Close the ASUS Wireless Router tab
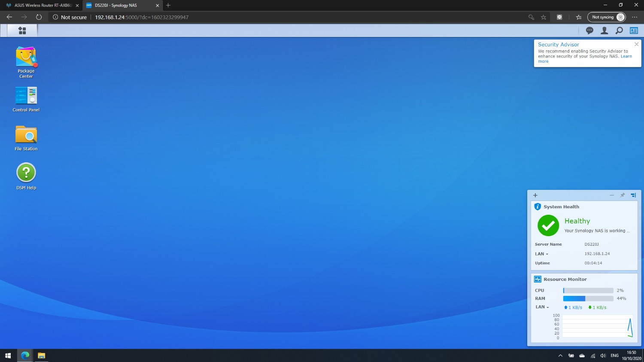 tap(77, 6)
